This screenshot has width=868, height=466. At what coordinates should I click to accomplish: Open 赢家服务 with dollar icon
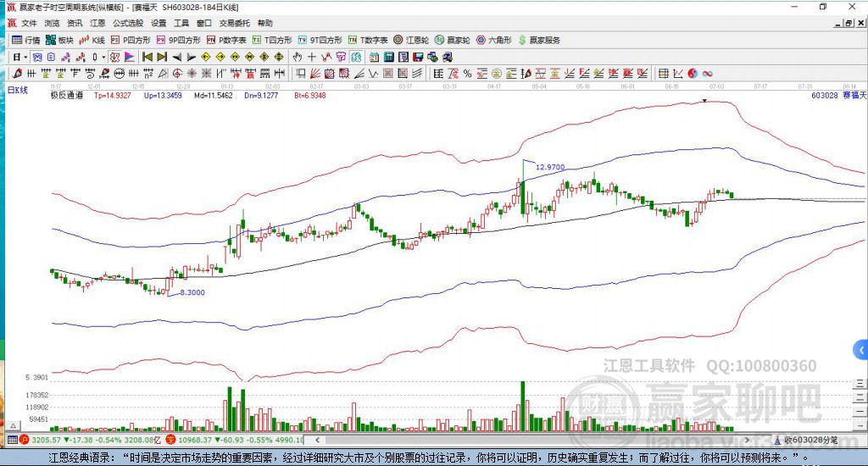click(539, 40)
